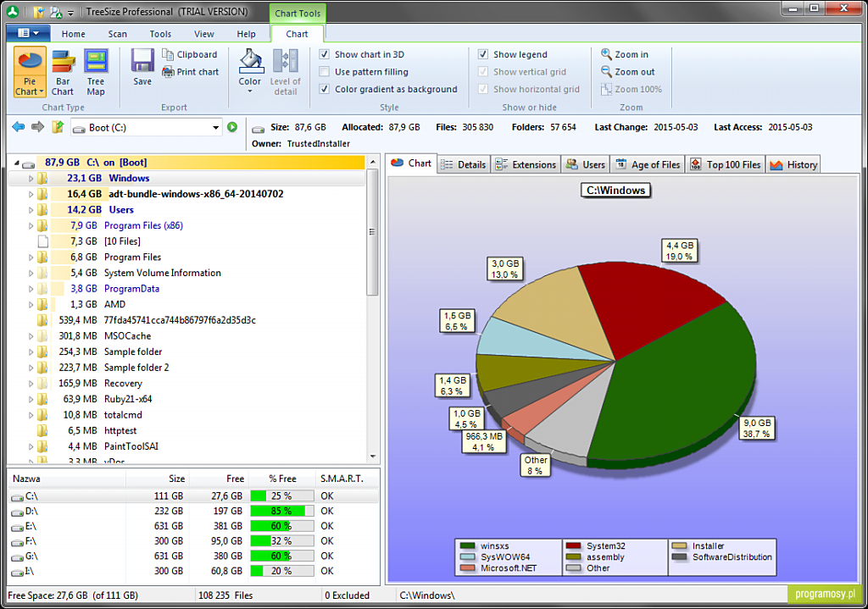The height and width of the screenshot is (609, 868).
Task: Open the View ribbon tab
Action: coord(204,34)
